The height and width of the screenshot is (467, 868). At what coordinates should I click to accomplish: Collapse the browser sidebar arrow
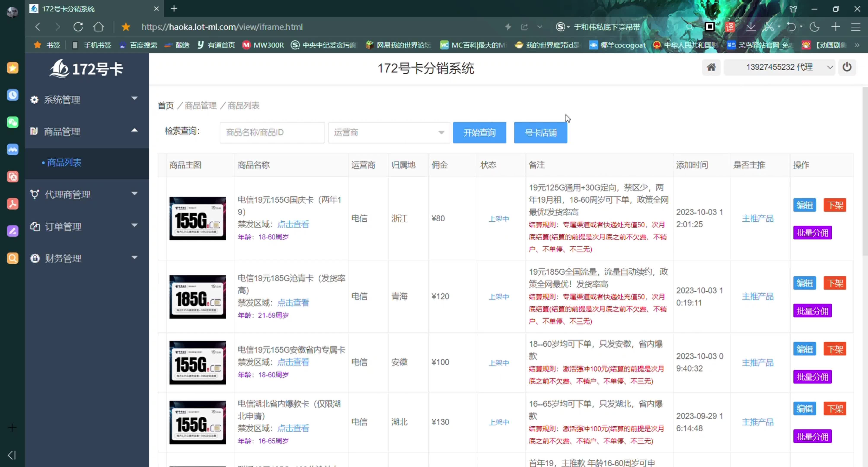(12, 455)
